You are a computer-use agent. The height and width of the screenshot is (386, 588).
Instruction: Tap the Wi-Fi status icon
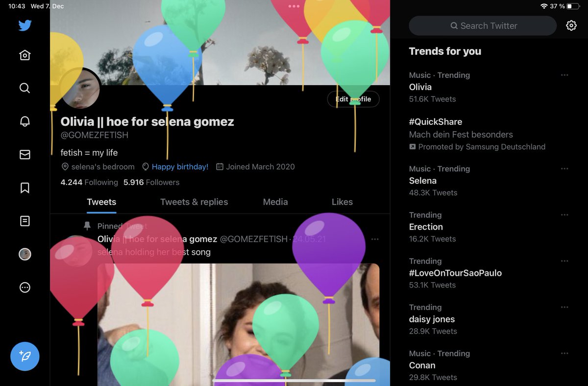tap(544, 6)
